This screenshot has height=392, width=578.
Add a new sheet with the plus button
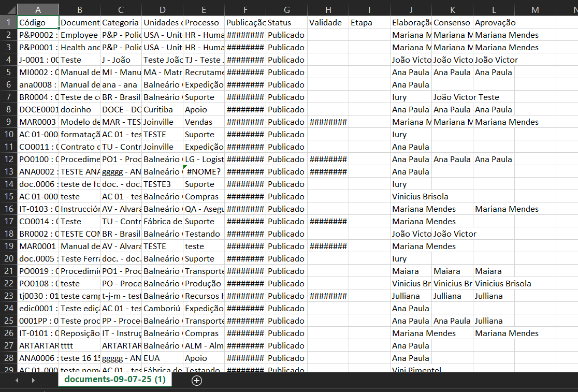coord(197,381)
